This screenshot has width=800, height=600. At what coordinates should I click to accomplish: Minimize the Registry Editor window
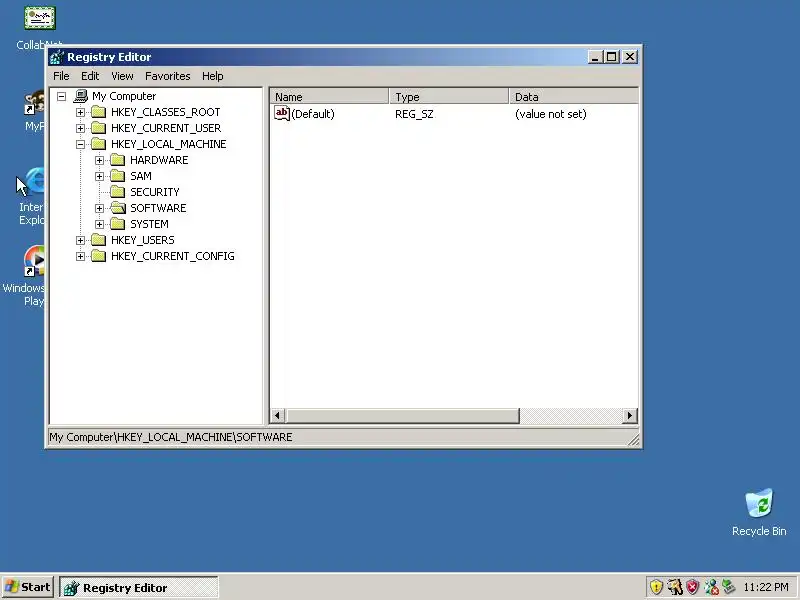595,57
